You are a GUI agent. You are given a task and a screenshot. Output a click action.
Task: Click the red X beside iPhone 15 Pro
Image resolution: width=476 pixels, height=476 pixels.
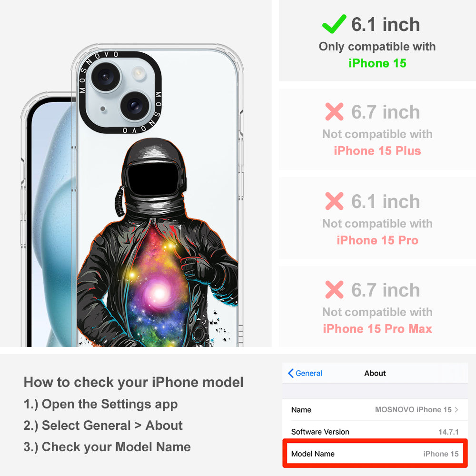click(x=334, y=201)
